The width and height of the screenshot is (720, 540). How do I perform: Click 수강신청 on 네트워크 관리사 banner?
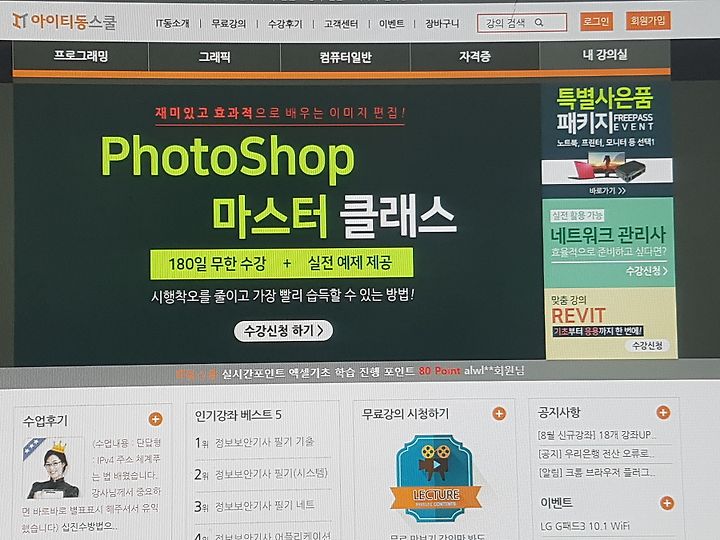647,270
